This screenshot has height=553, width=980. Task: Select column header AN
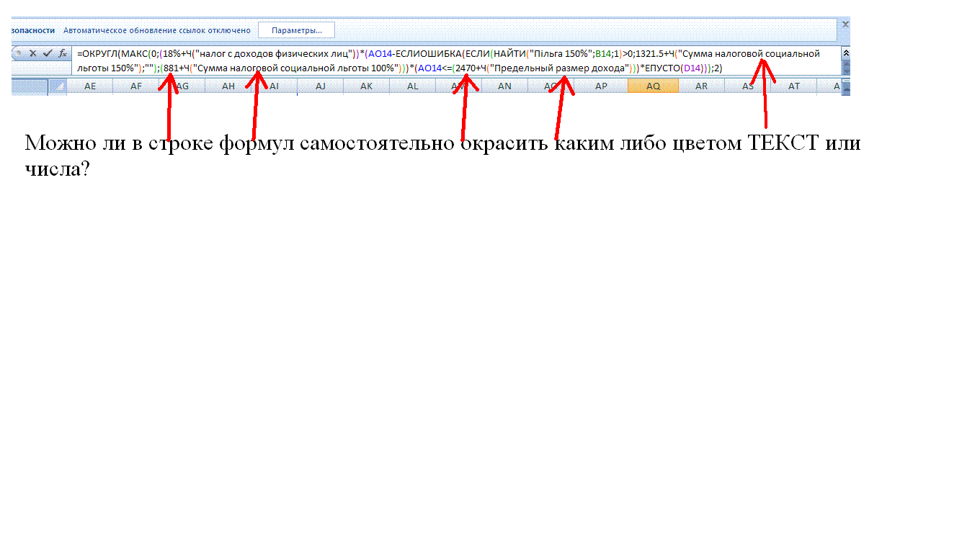[505, 86]
